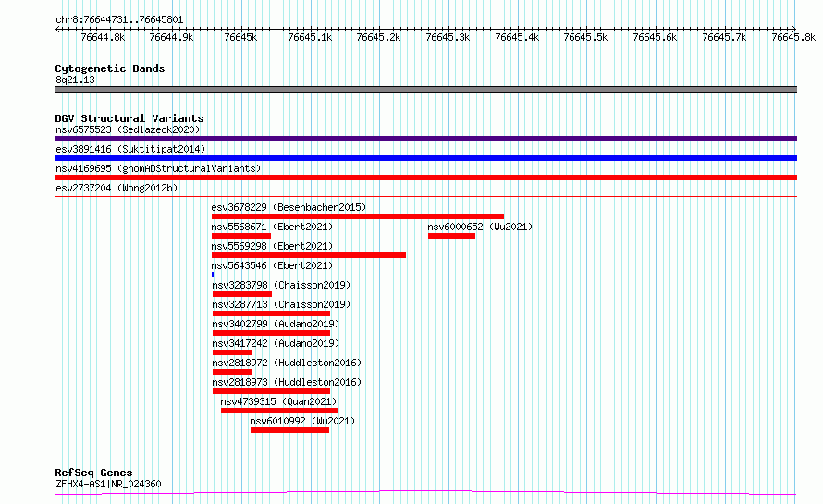Click nsv5569298 (Ebert2021) label
This screenshot has width=823, height=504.
272,246
